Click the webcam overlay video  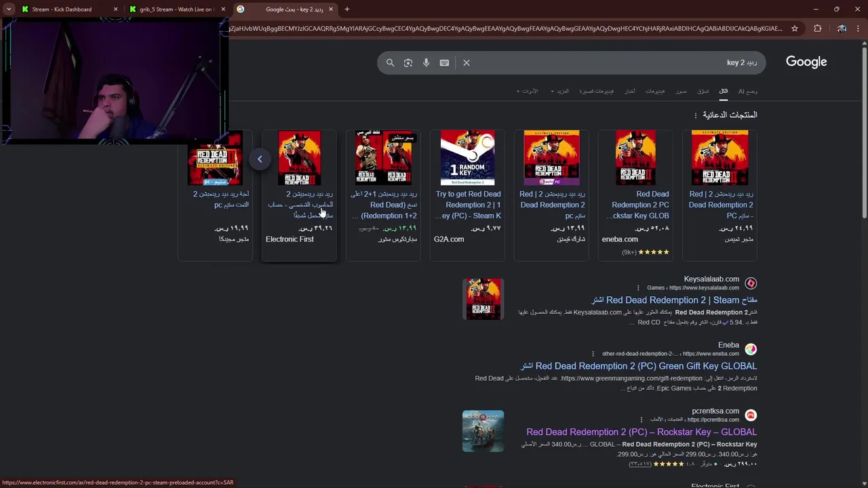pos(114,80)
